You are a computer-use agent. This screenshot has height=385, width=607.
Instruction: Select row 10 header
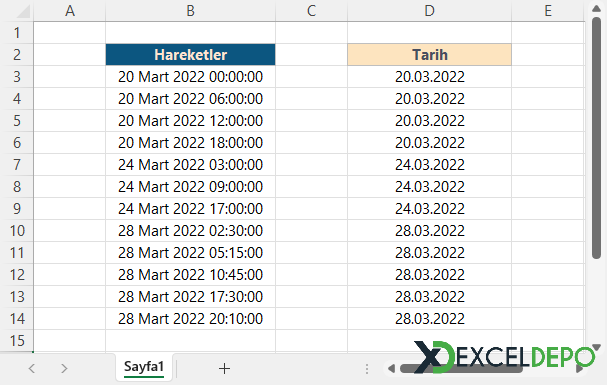tap(17, 231)
